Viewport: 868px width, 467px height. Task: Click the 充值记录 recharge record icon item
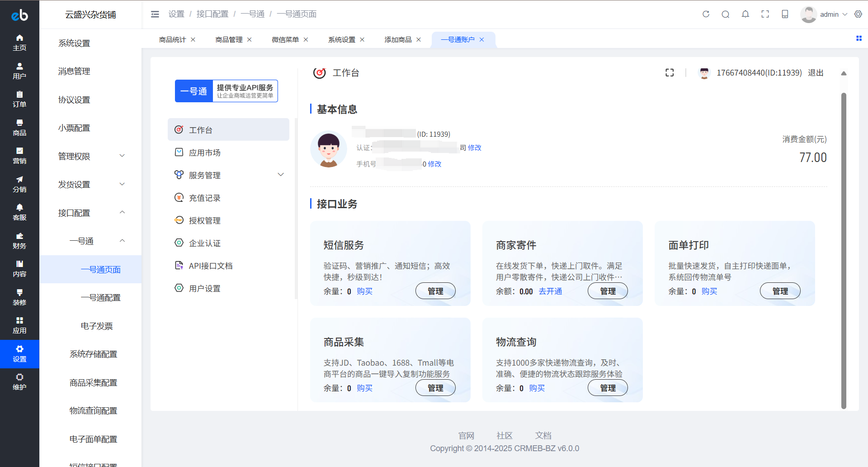(205, 197)
